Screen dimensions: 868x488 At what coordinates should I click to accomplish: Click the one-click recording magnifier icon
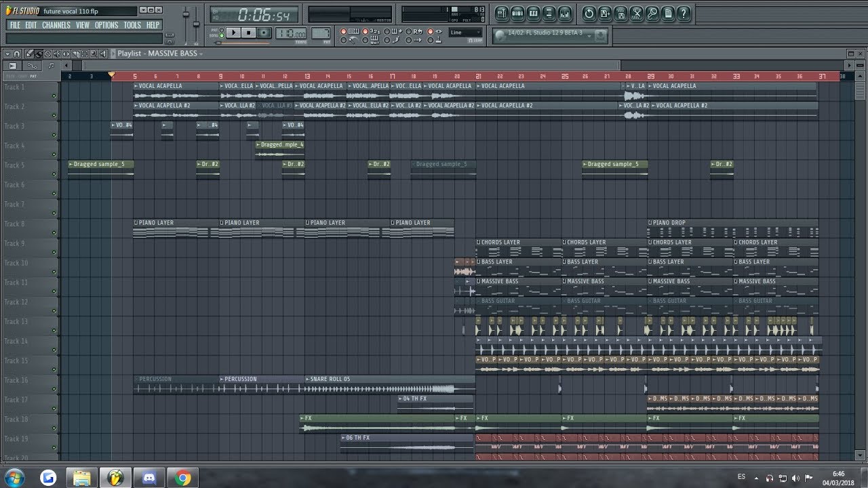point(652,13)
